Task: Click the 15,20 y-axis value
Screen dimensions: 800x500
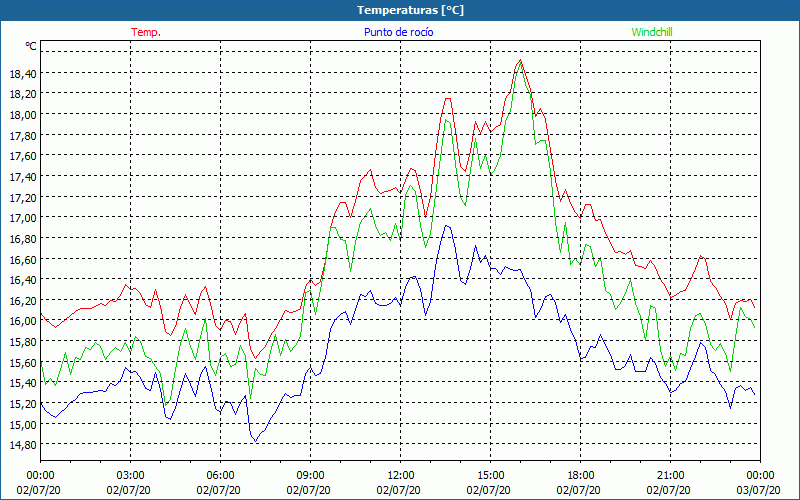Action: tap(23, 404)
